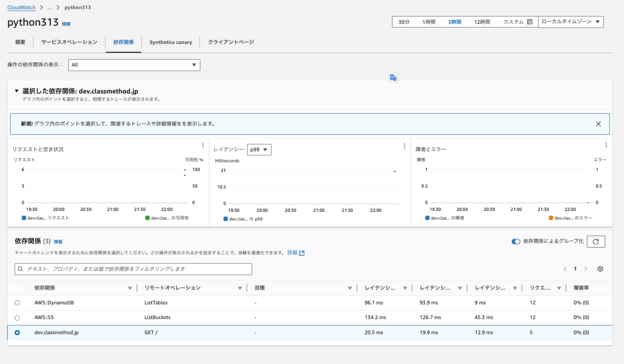Image resolution: width=624 pixels, height=364 pixels.
Task: Click the 134.2 ms latency value
Action: (x=375, y=317)
